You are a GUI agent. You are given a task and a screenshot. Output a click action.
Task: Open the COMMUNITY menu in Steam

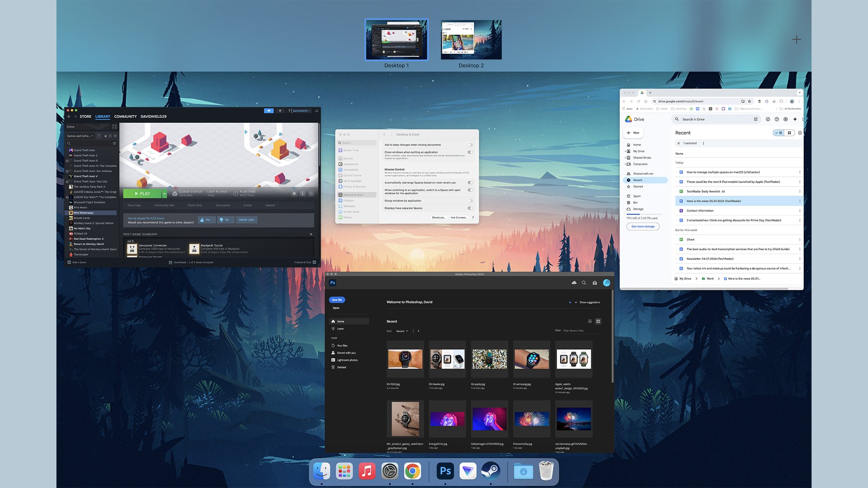coord(125,116)
